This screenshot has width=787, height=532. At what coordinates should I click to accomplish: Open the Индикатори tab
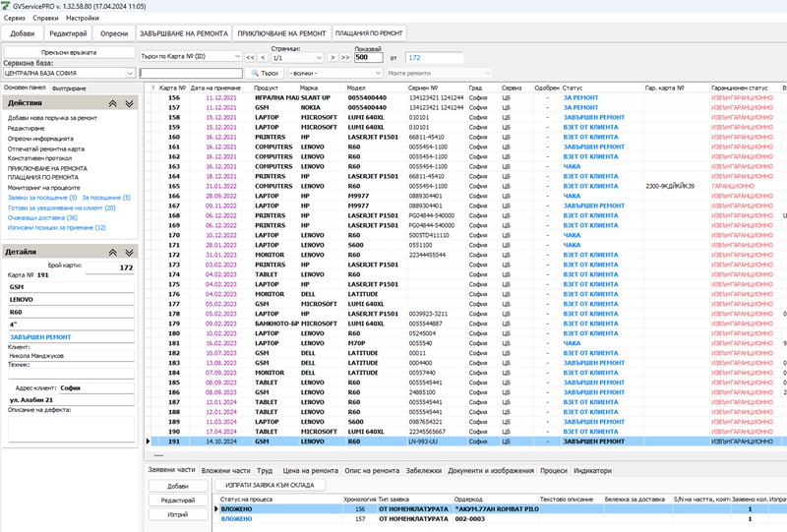pos(592,471)
